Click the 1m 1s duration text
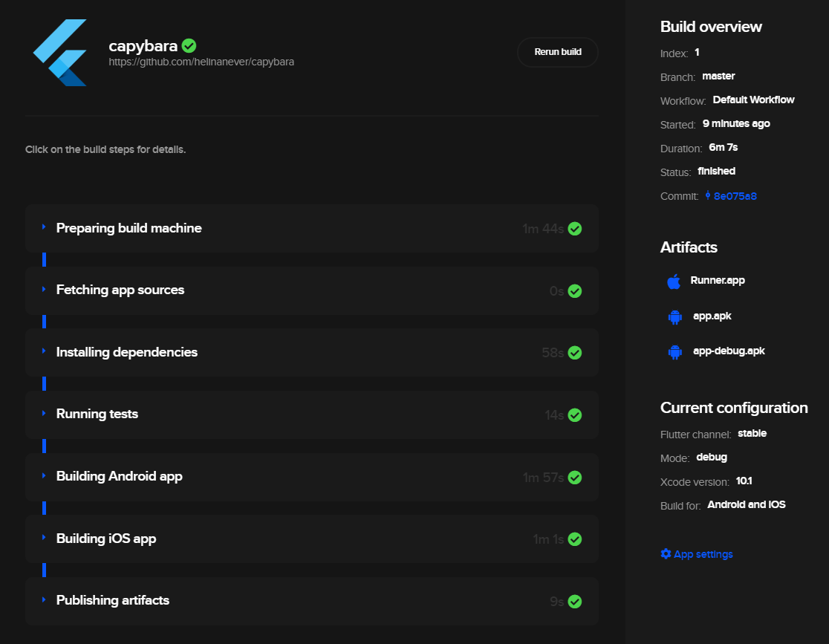 (548, 539)
